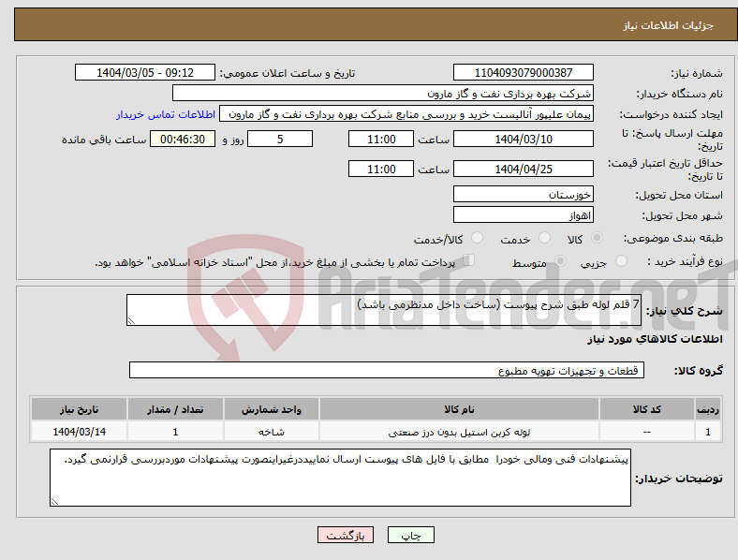Click the item name لوله کربن استیل بدون درز صنعتی
The width and height of the screenshot is (738, 560).
[x=459, y=432]
